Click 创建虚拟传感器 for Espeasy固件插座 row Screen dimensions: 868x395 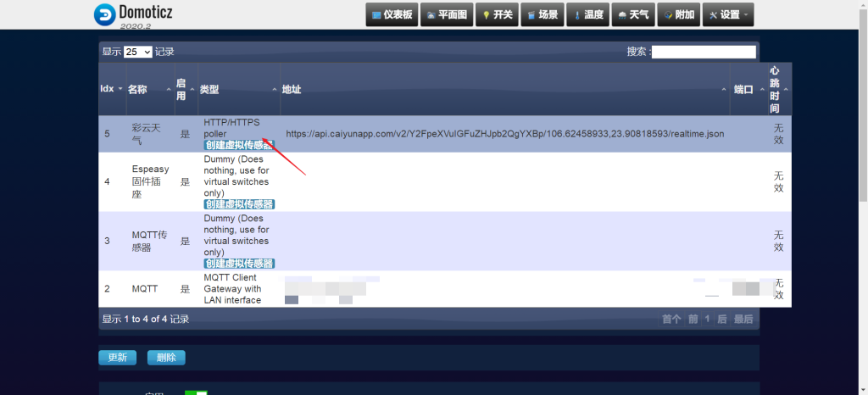click(x=239, y=204)
